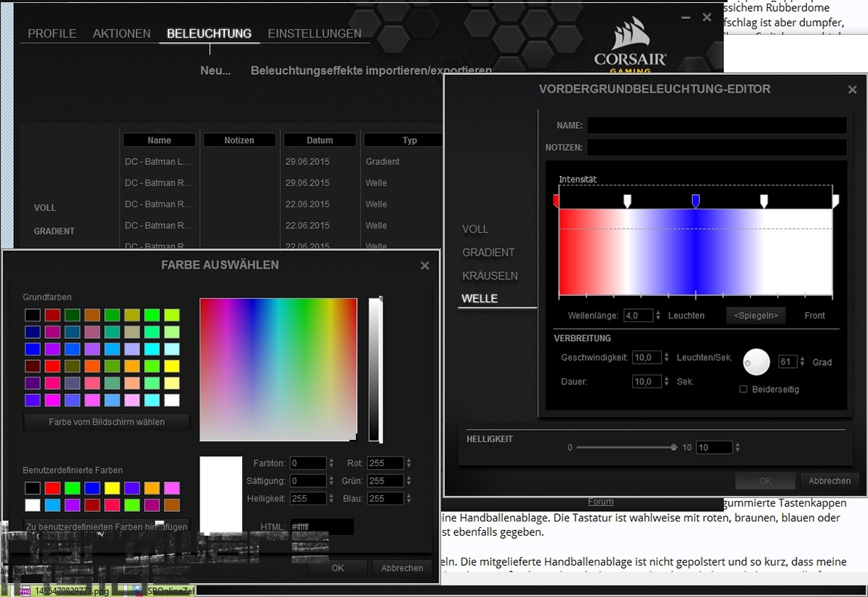Adjust the Geschwindigkeit stepper arrows

pyautogui.click(x=667, y=358)
